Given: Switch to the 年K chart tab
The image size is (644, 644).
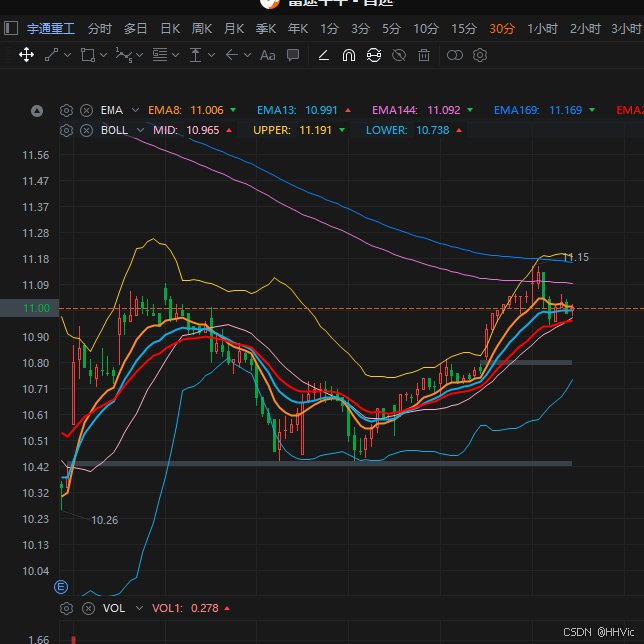Looking at the screenshot, I should pos(298,29).
